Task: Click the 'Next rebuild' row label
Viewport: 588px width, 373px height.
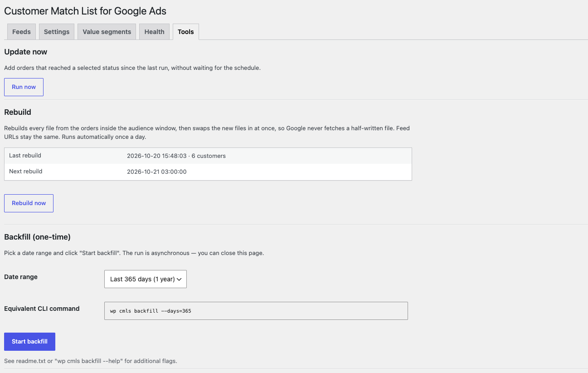Action: point(26,172)
